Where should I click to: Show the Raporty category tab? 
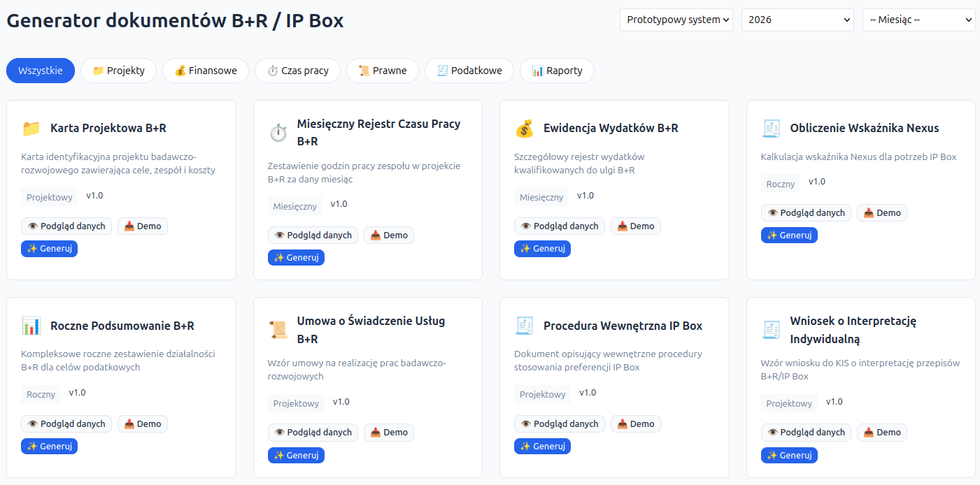coord(557,71)
